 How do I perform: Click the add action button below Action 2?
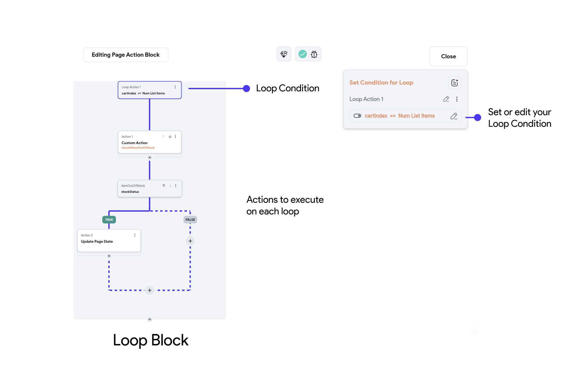pyautogui.click(x=109, y=256)
